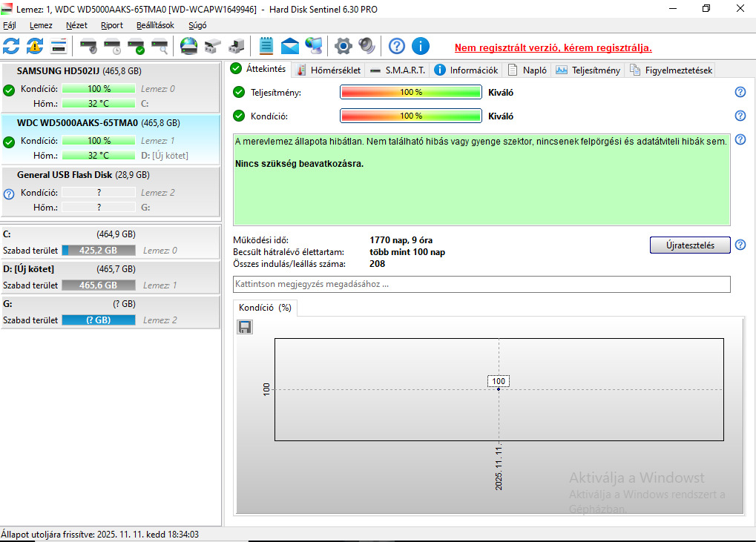Click the status bar last refresh text

100,535
